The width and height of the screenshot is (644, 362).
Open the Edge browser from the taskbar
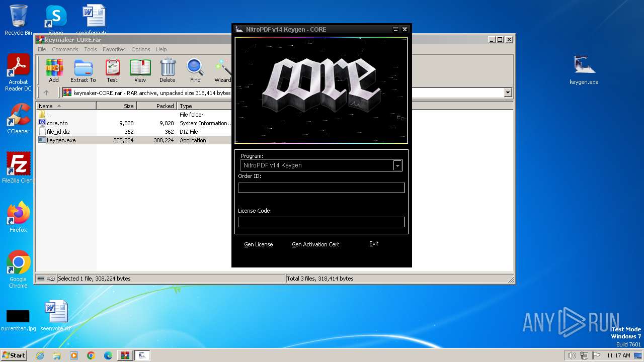(108, 355)
